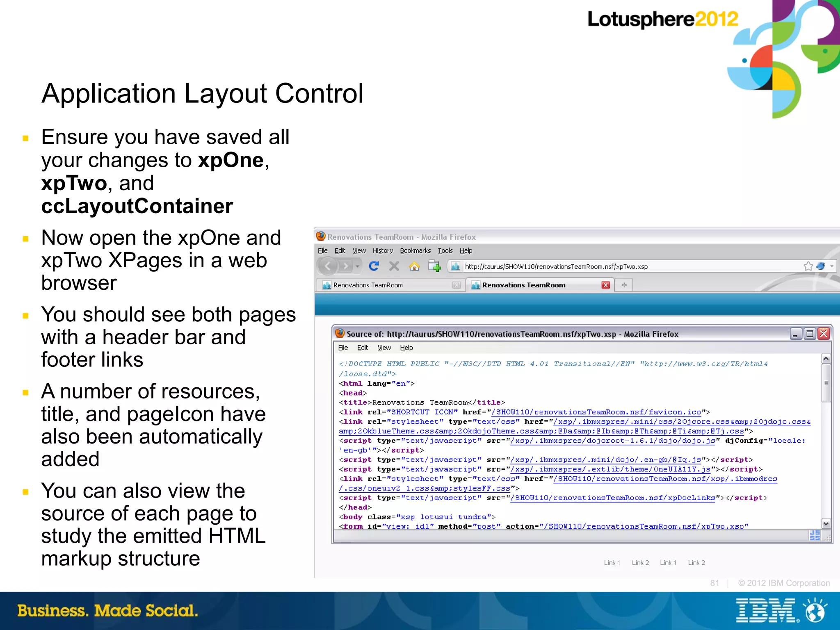840x630 pixels.
Task: Click the new tab toolbar icon with plus
Action: pyautogui.click(x=434, y=266)
